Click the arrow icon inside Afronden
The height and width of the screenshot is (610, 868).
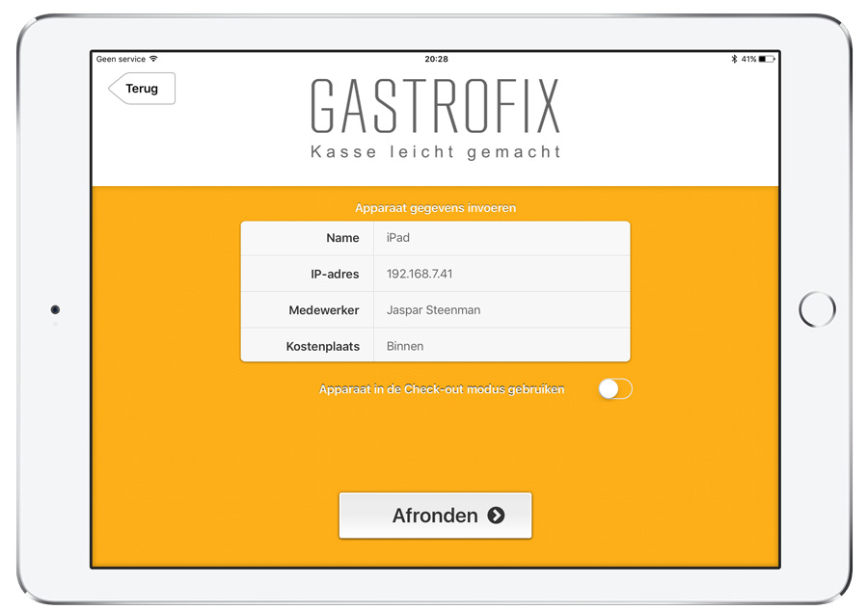point(496,516)
